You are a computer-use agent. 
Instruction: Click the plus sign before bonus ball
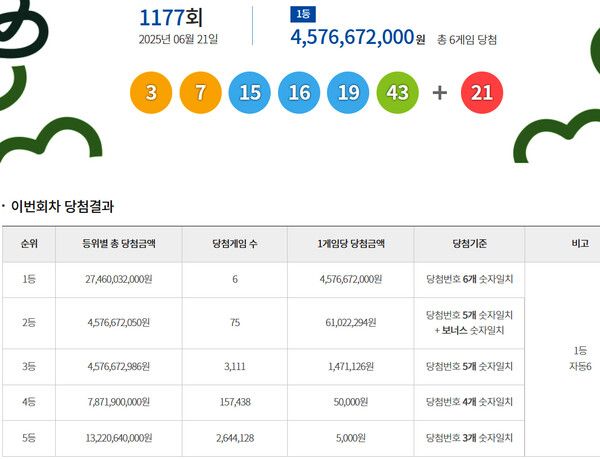[x=440, y=93]
